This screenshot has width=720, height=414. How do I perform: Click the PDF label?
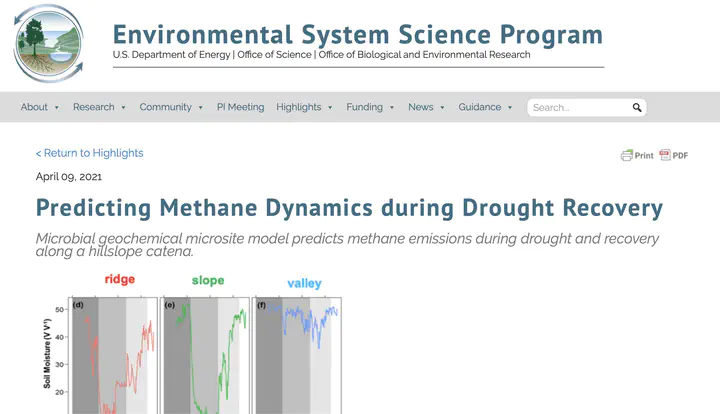point(680,156)
